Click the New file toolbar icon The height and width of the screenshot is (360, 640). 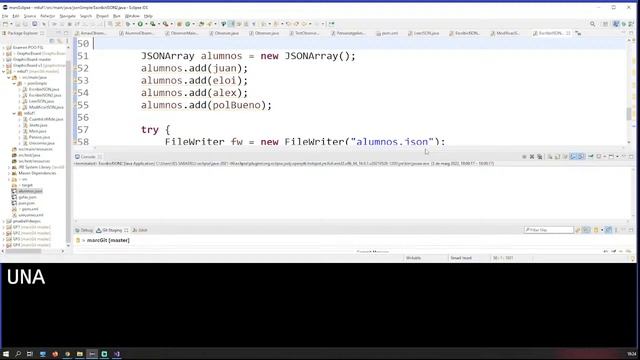point(5,24)
